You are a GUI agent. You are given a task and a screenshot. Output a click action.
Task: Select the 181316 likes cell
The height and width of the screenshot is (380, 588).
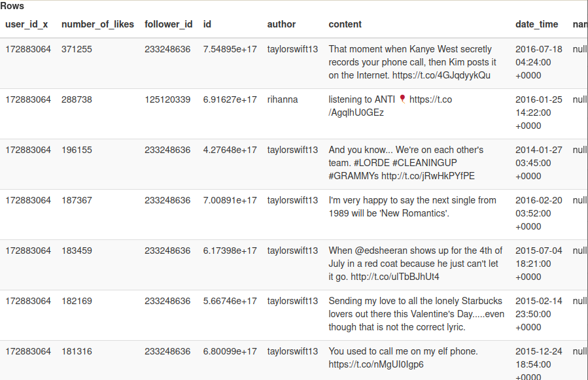(77, 351)
